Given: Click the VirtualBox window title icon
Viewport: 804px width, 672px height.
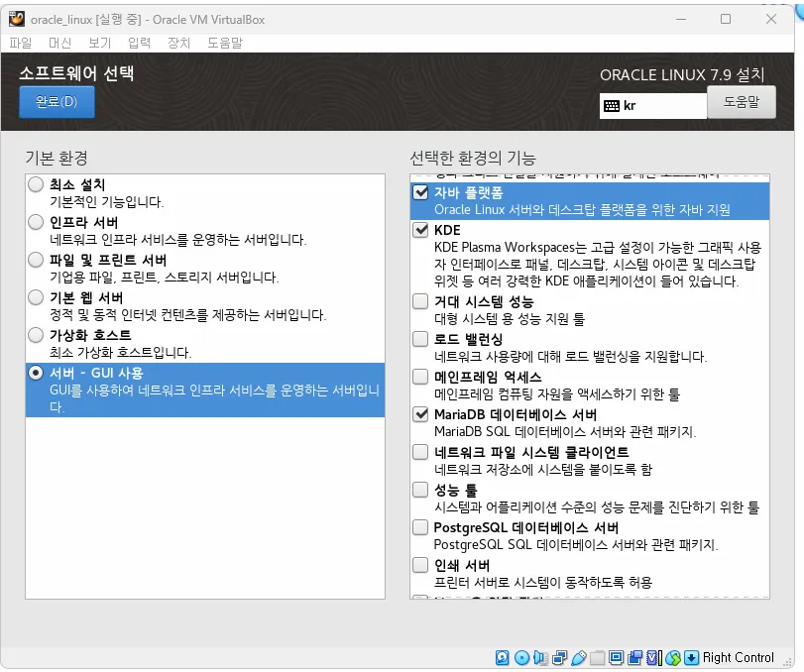Looking at the screenshot, I should (x=17, y=19).
